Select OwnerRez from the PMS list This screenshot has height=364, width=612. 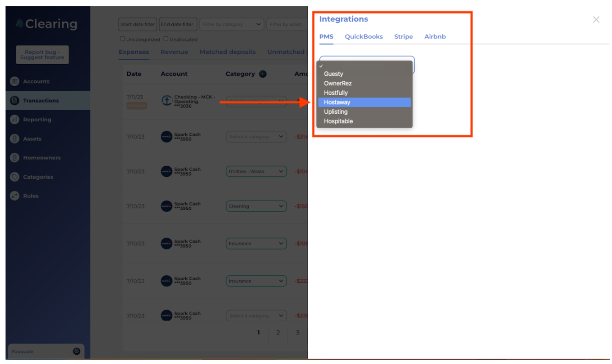click(365, 83)
